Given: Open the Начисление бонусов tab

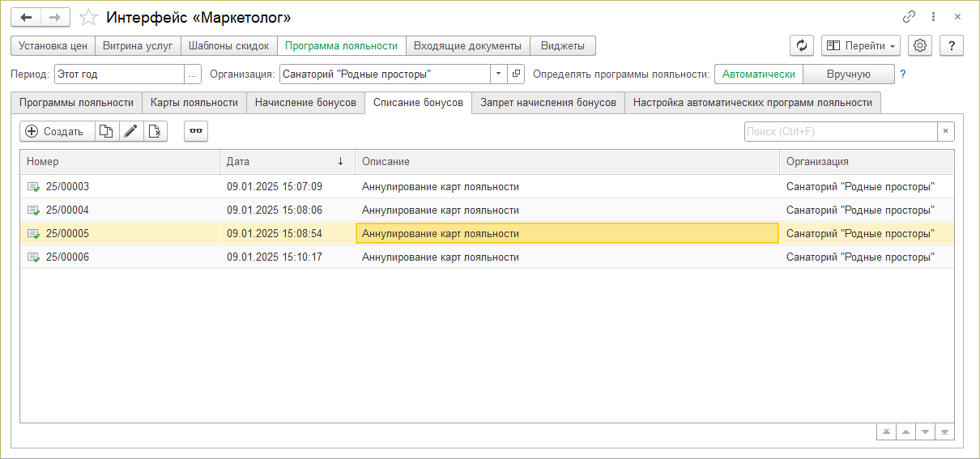Looking at the screenshot, I should pyautogui.click(x=305, y=103).
